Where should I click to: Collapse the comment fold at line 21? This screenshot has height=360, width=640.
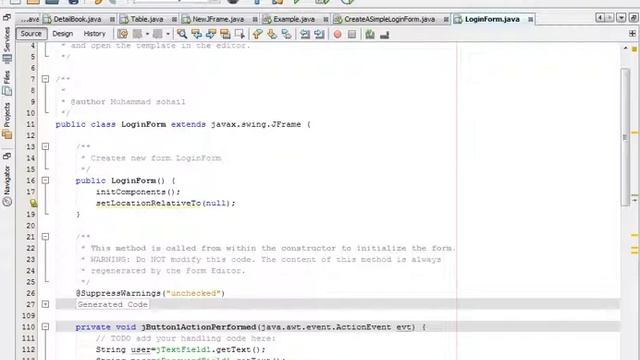pyautogui.click(x=45, y=236)
